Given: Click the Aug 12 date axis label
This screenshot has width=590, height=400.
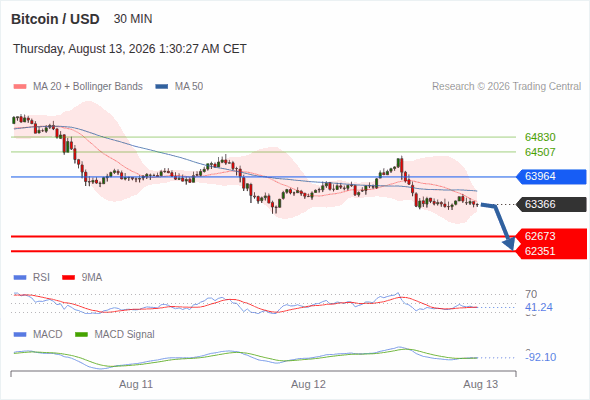Looking at the screenshot, I should click(308, 385).
